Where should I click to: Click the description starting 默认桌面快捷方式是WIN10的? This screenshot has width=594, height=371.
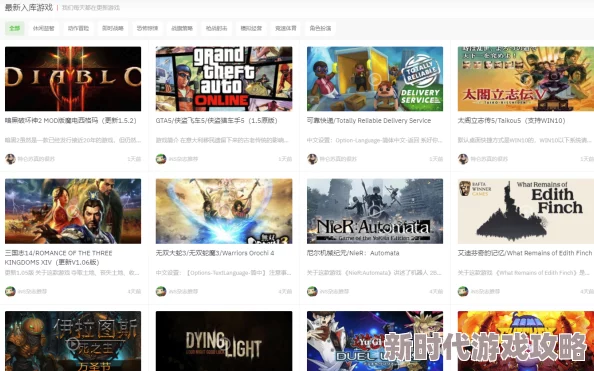(x=525, y=140)
